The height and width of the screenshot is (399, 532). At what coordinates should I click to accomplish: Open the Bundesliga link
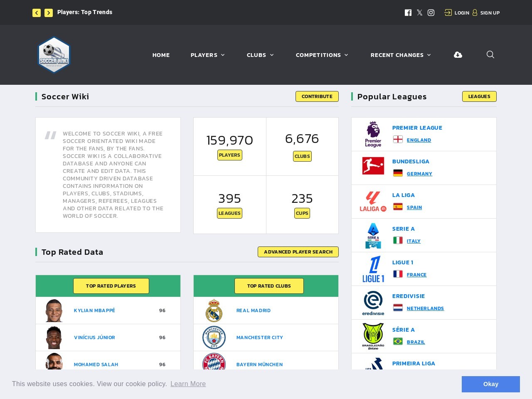411,161
